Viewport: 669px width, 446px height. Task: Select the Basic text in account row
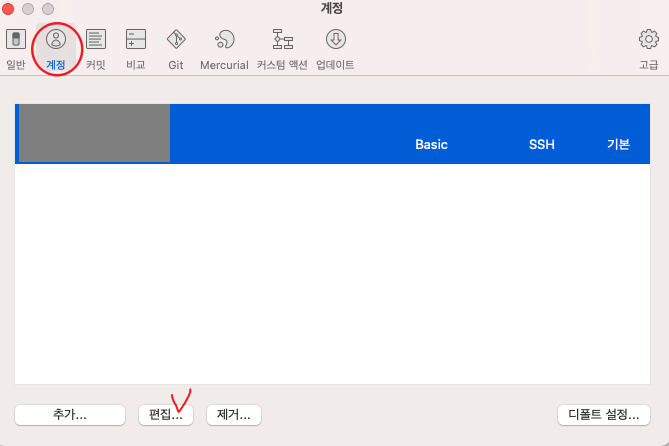(431, 144)
